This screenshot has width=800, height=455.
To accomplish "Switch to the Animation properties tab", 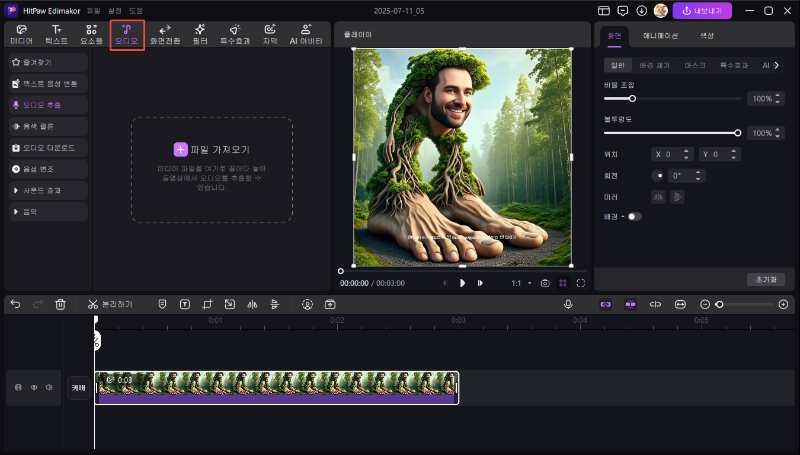I will [660, 36].
